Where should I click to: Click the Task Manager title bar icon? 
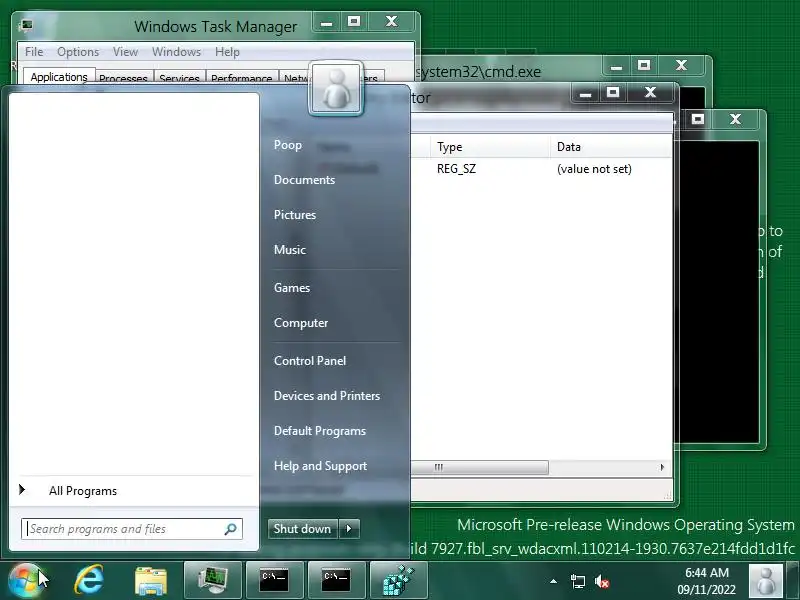point(26,25)
